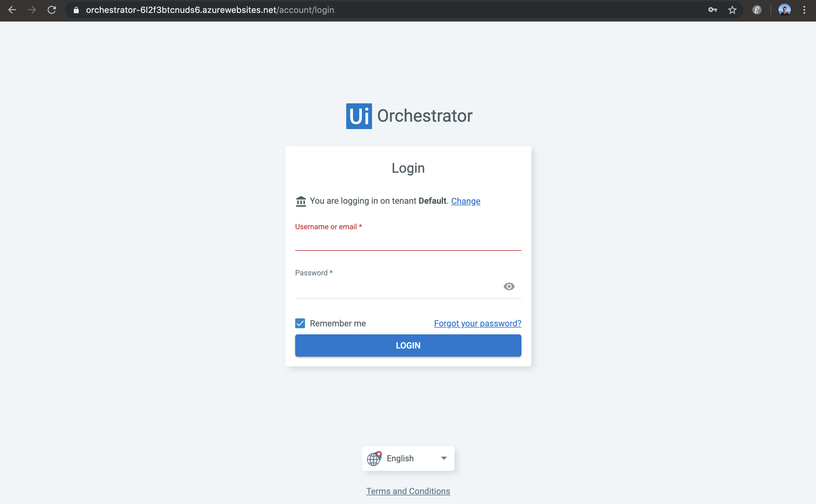Open the Chrome profile avatar
The width and height of the screenshot is (816, 504).
[x=784, y=10]
